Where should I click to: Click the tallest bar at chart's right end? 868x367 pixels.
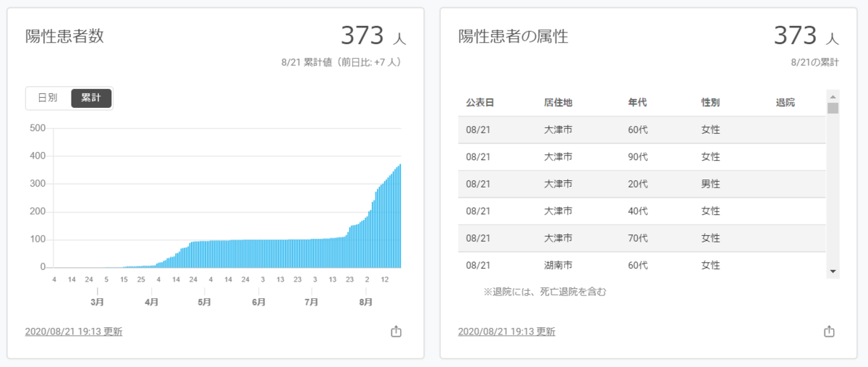(x=400, y=216)
